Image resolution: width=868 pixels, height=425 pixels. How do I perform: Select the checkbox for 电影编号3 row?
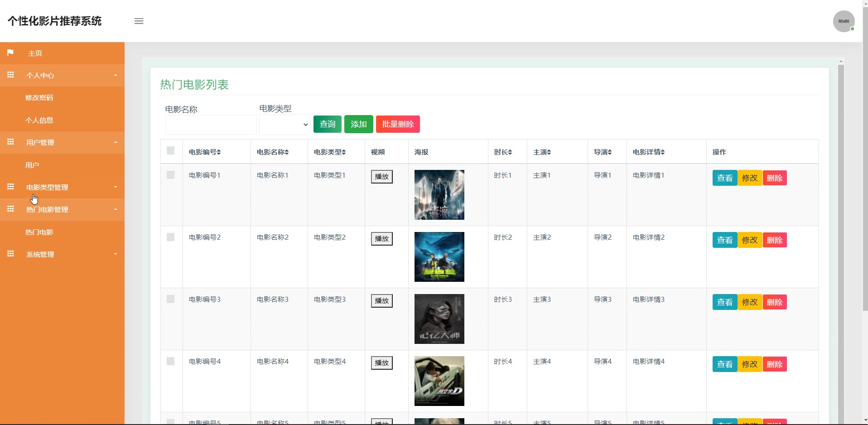(171, 299)
